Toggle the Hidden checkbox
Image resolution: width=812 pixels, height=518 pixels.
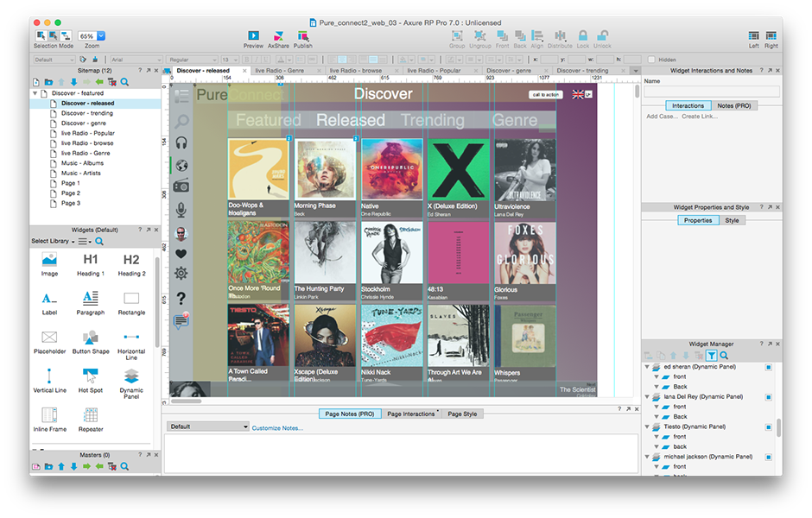[x=650, y=60]
